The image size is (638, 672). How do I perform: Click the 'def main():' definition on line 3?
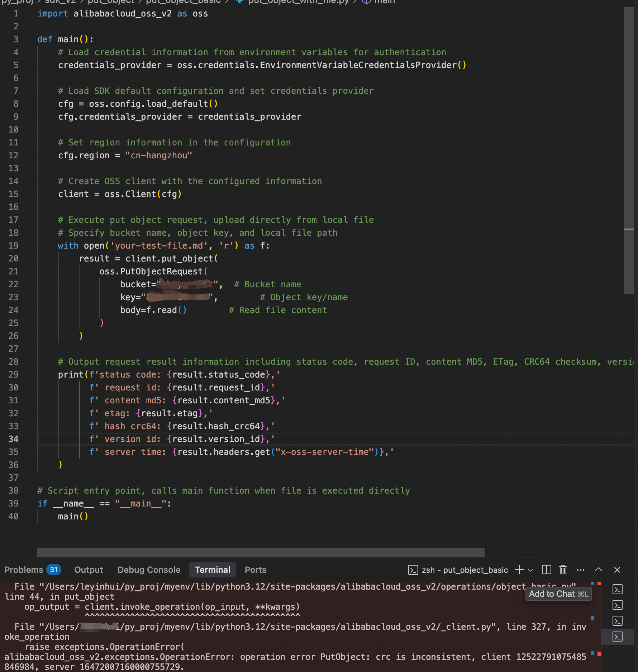pyautogui.click(x=65, y=39)
